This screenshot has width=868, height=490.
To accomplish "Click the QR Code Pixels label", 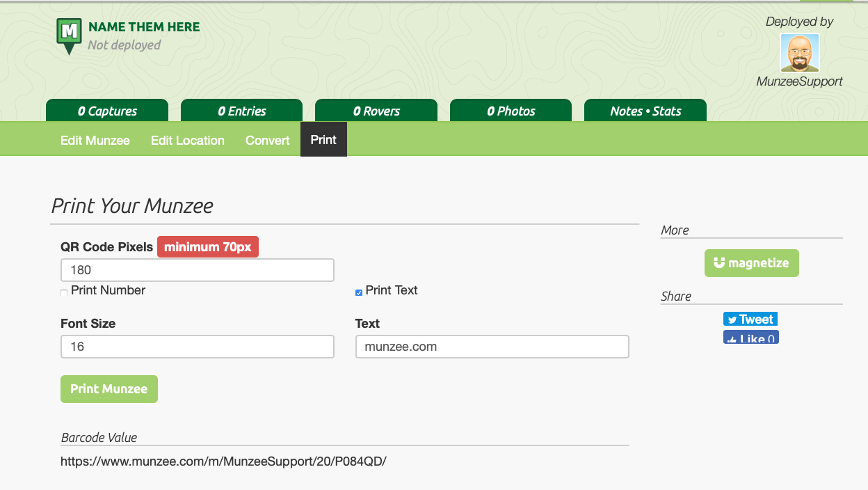I will pyautogui.click(x=106, y=247).
